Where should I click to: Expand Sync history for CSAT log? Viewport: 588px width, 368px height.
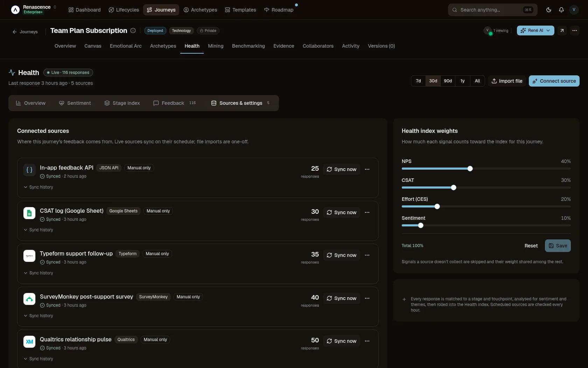(38, 230)
